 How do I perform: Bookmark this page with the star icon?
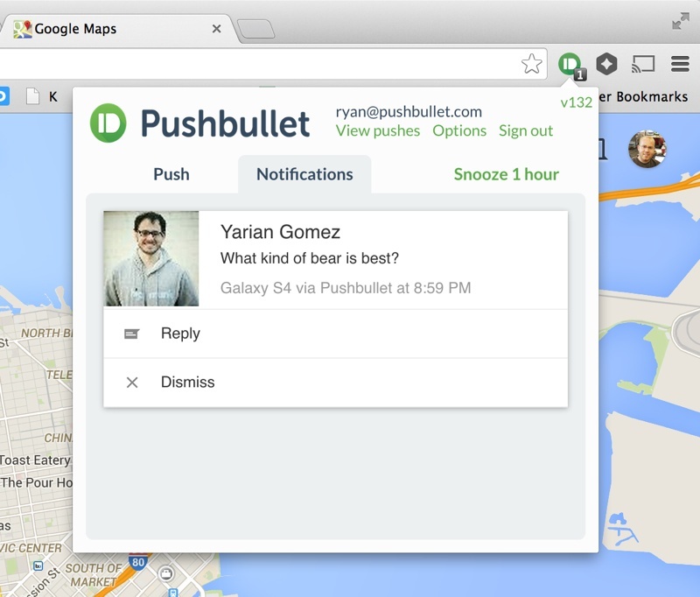click(x=531, y=64)
